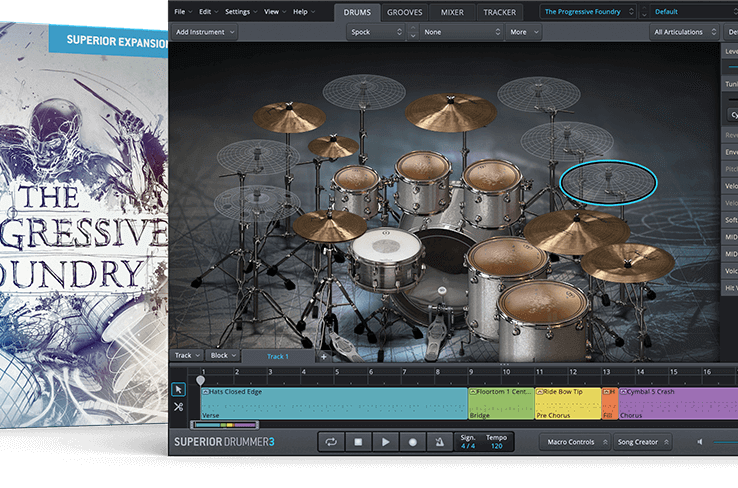The height and width of the screenshot is (488, 738).
Task: Click the top center empty cymbal slot
Action: click(x=364, y=91)
